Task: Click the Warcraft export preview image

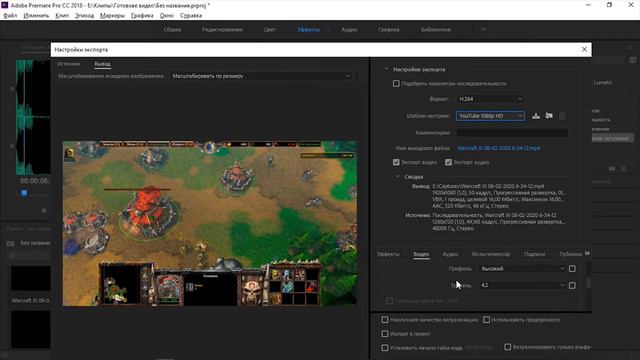Action: pyautogui.click(x=209, y=223)
